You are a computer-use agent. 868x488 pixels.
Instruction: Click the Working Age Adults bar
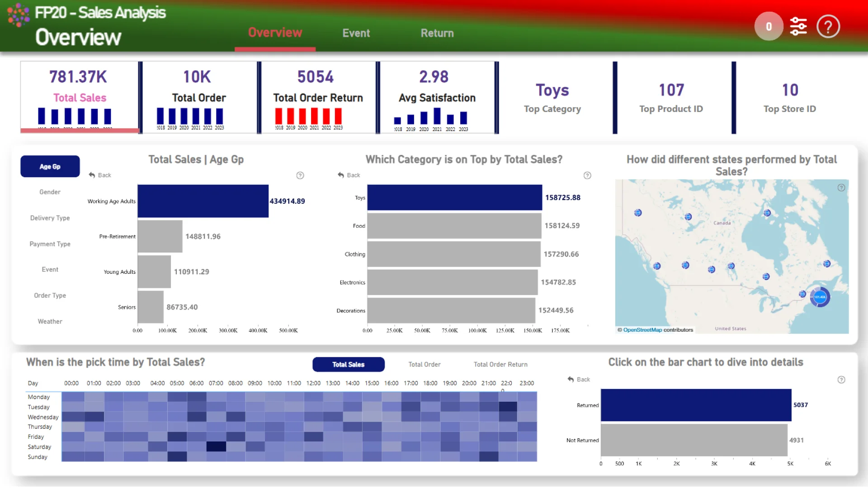coord(203,201)
